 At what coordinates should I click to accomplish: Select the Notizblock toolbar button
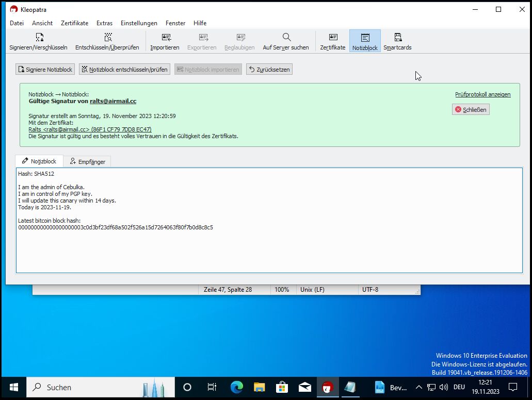tap(365, 41)
